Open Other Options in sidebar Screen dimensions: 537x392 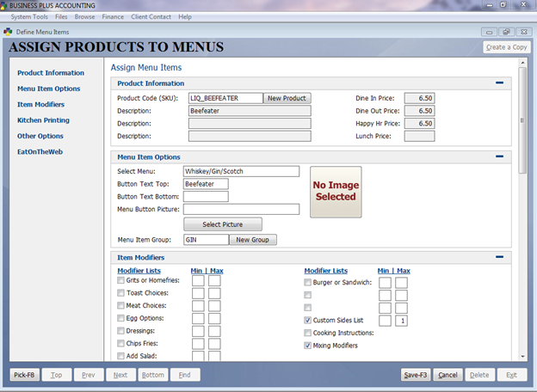[x=40, y=136]
